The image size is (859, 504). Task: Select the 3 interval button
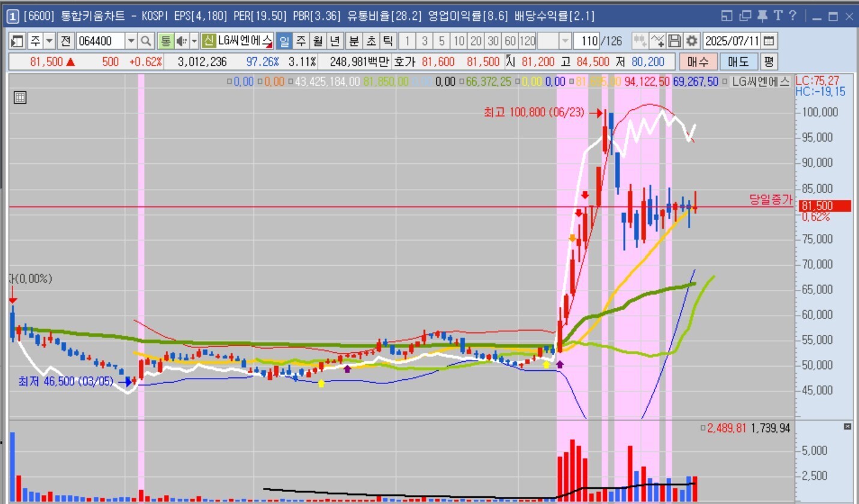[424, 41]
